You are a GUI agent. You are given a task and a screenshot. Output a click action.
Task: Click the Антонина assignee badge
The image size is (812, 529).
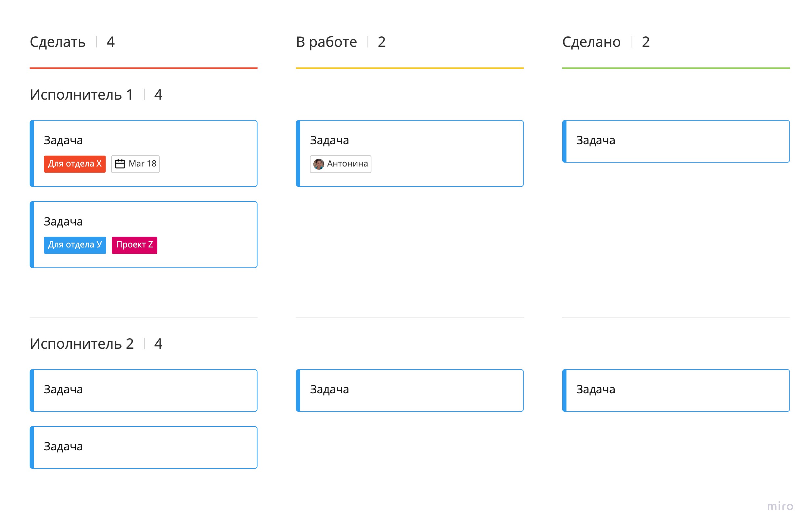[340, 164]
